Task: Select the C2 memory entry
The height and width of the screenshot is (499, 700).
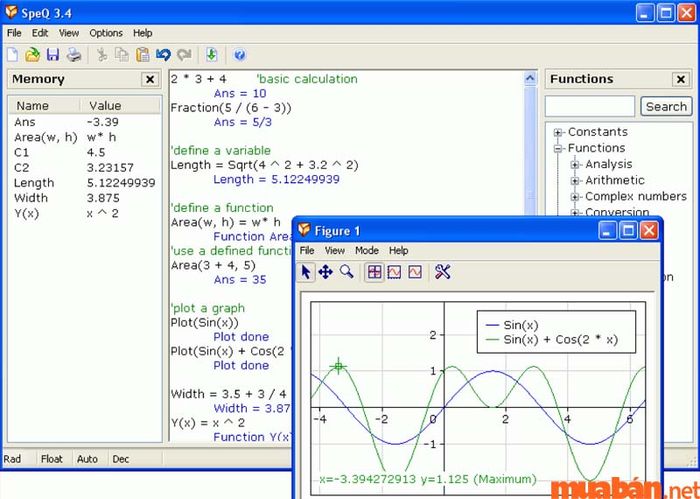Action: (x=85, y=167)
